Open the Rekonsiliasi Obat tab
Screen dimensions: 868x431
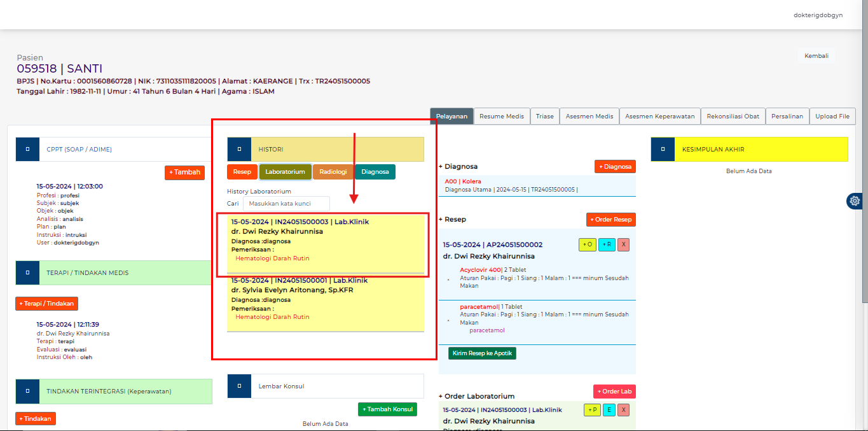click(732, 116)
